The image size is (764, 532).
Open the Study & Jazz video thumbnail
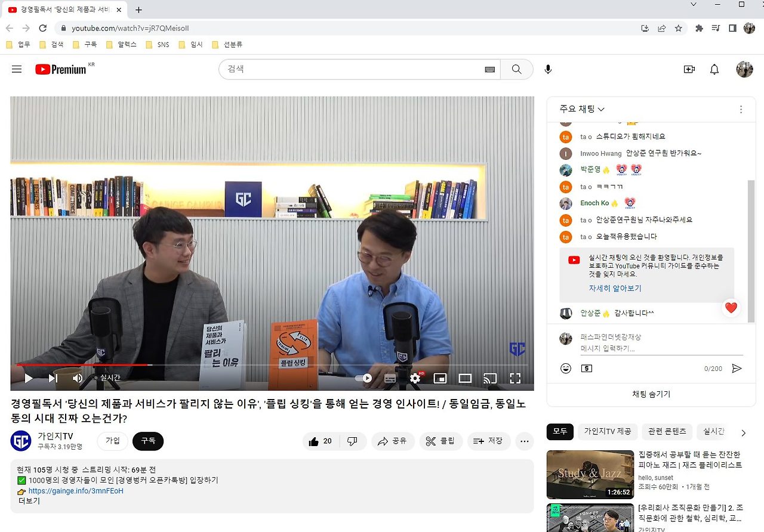click(590, 475)
